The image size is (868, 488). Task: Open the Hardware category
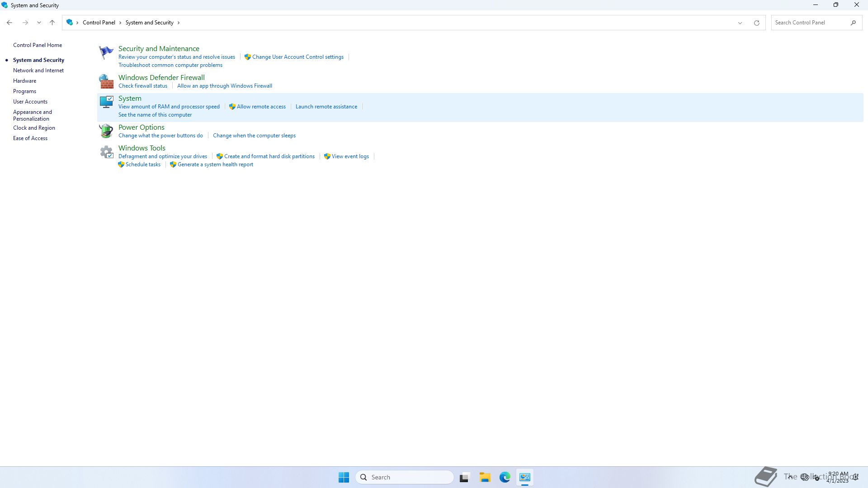coord(24,81)
